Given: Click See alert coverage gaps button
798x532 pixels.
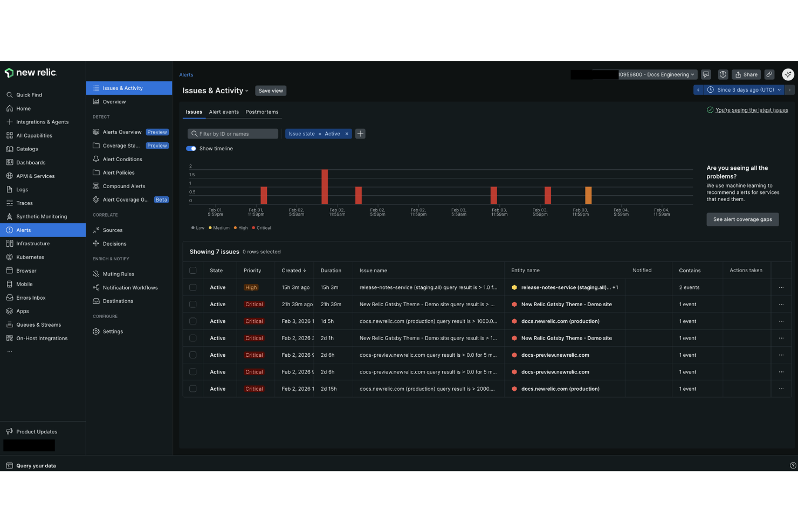Looking at the screenshot, I should tap(742, 219).
